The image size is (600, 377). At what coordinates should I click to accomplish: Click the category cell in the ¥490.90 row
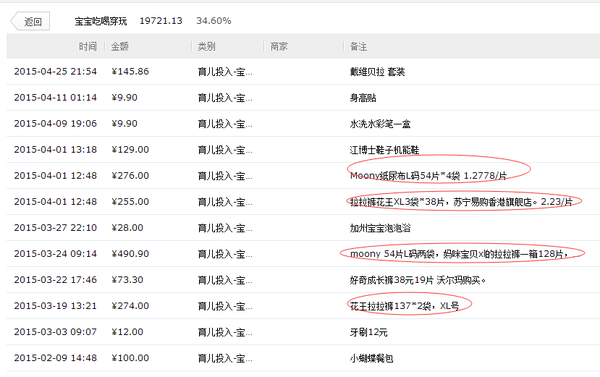(225, 254)
